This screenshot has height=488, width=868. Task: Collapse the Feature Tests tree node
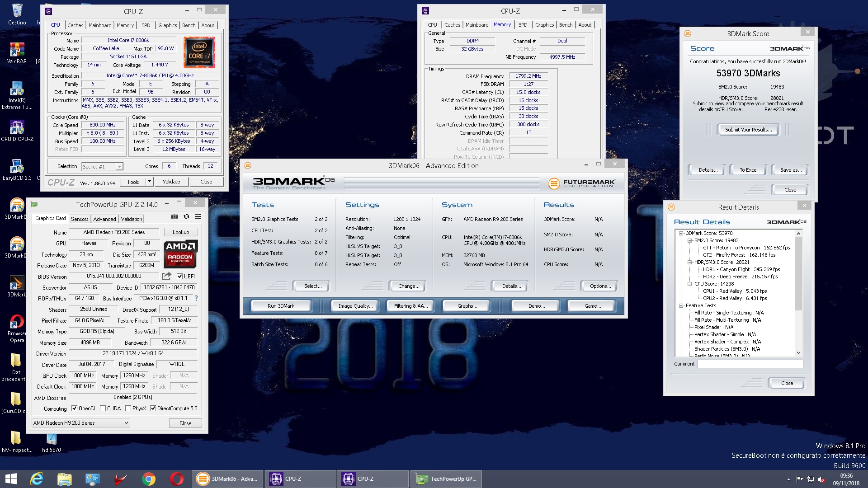681,306
